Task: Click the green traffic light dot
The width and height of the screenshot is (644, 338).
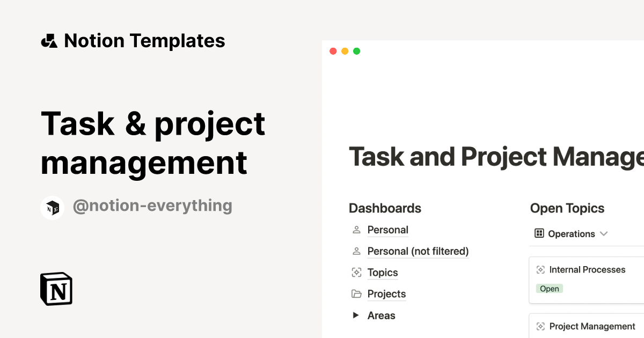Action: pos(356,51)
